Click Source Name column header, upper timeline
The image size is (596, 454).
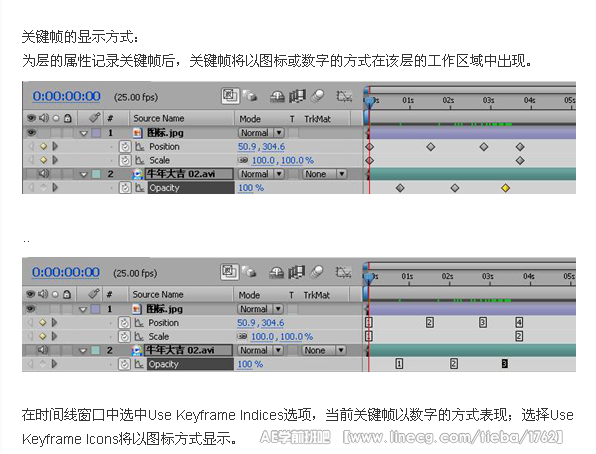click(159, 118)
